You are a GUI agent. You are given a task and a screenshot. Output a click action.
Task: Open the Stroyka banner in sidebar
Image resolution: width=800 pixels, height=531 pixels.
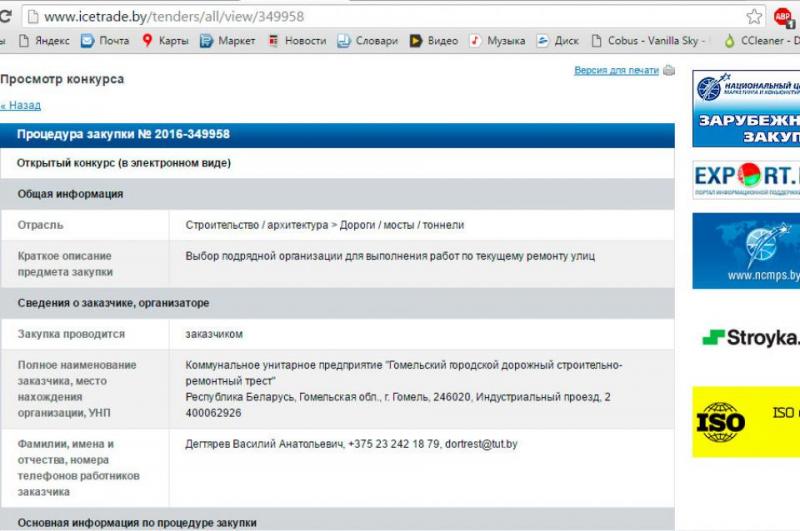747,338
